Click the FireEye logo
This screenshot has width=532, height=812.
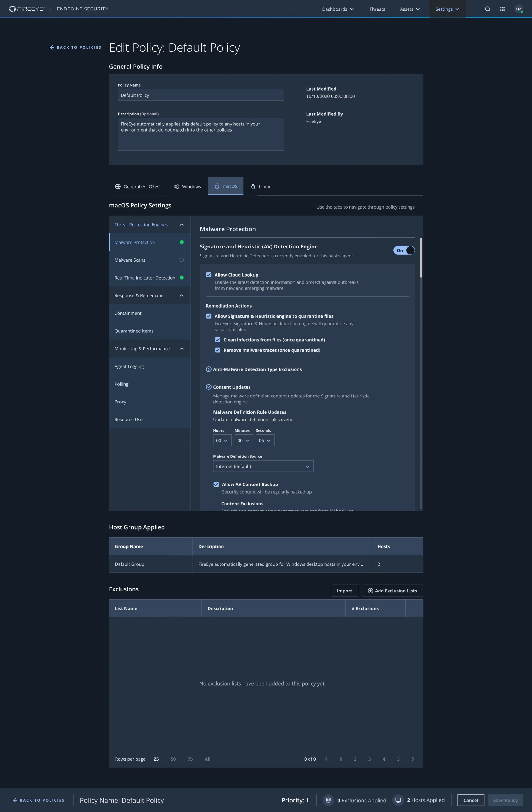click(x=27, y=9)
